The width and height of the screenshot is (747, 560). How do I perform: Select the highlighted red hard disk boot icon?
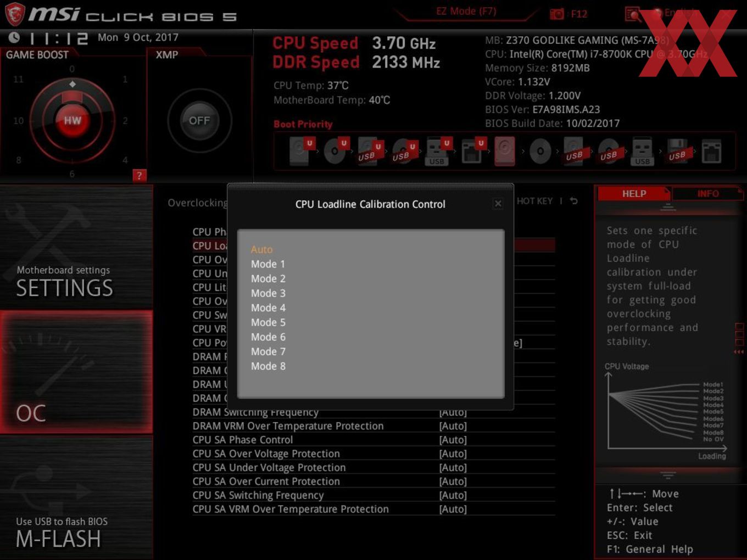coord(505,151)
